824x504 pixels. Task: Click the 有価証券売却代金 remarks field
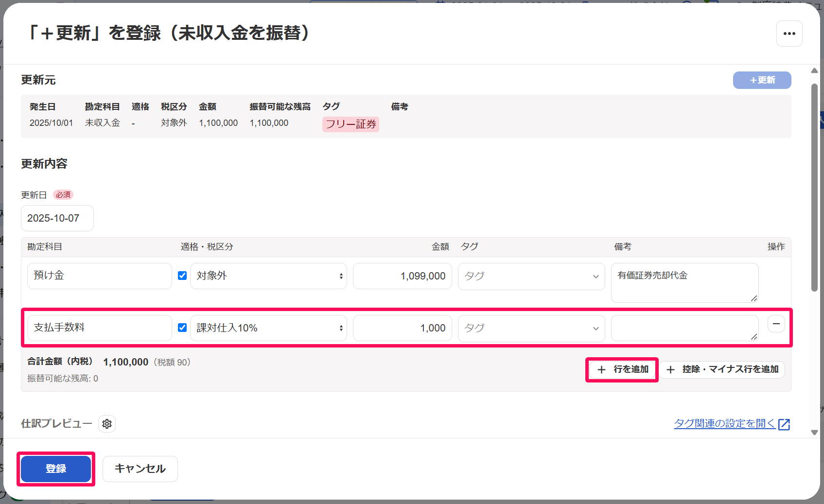pos(684,282)
